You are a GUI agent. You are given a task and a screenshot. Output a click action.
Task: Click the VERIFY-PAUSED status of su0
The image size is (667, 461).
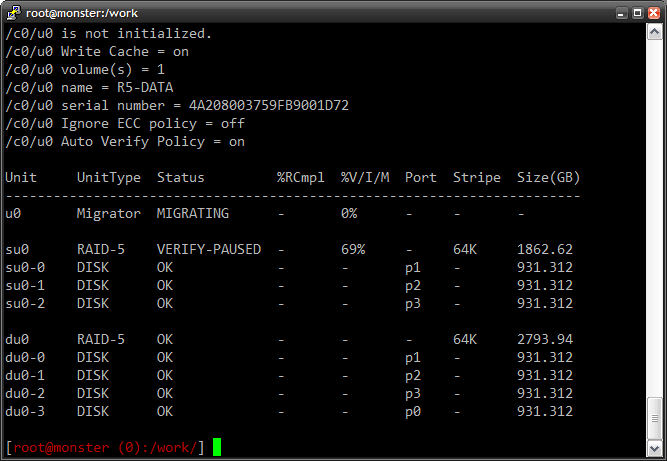(209, 250)
